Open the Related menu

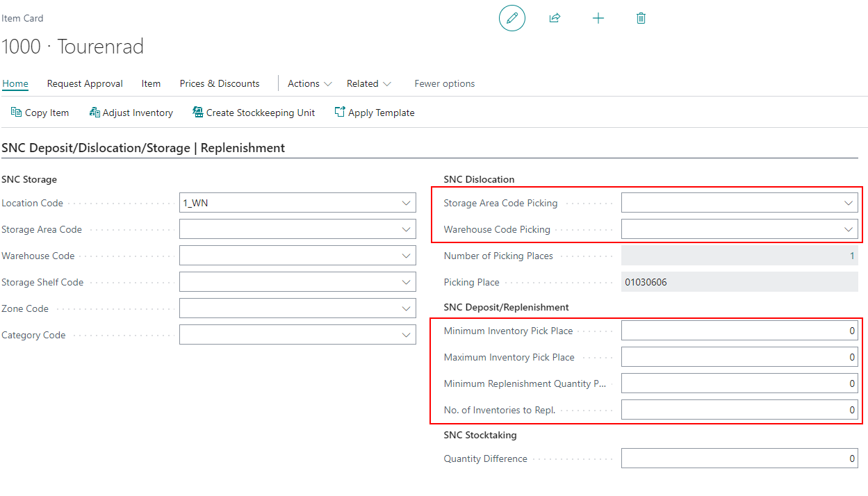point(368,83)
